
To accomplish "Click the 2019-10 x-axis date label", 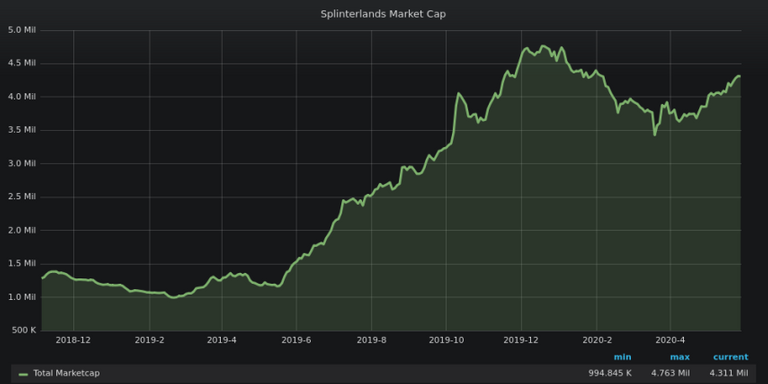I will pos(446,340).
